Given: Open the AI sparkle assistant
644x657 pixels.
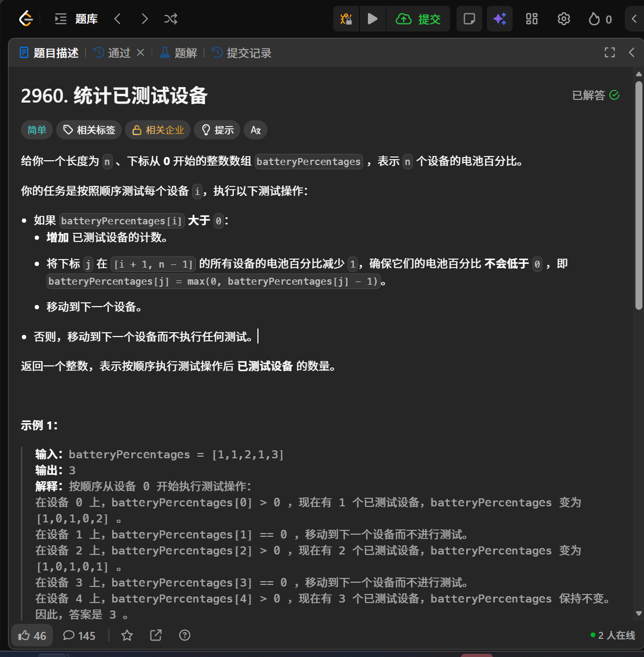Looking at the screenshot, I should pyautogui.click(x=500, y=19).
